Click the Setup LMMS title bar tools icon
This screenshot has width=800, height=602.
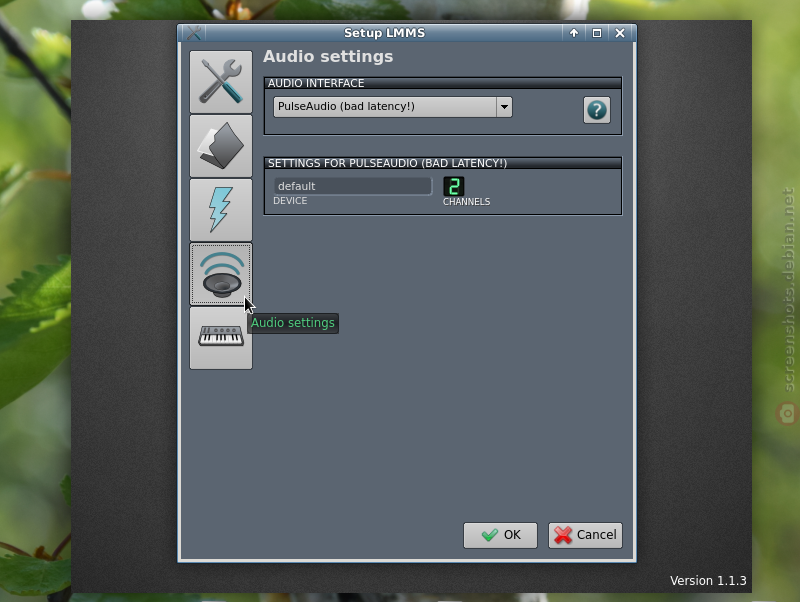coord(194,33)
